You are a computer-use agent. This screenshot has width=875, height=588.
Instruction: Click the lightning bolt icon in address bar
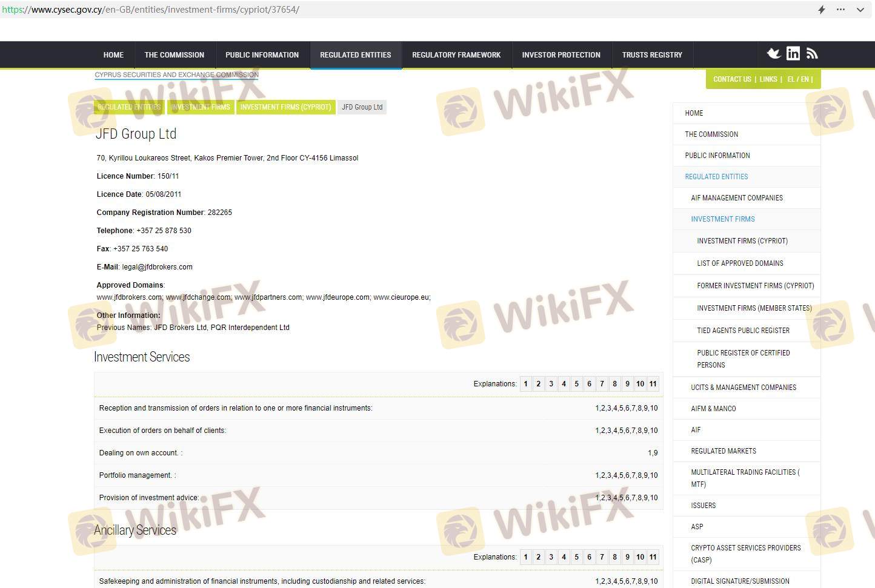click(822, 10)
